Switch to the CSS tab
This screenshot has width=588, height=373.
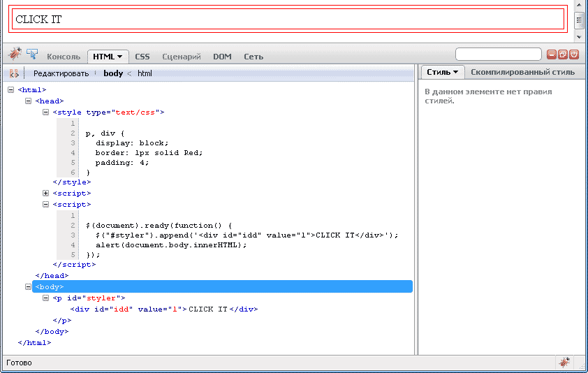point(142,57)
